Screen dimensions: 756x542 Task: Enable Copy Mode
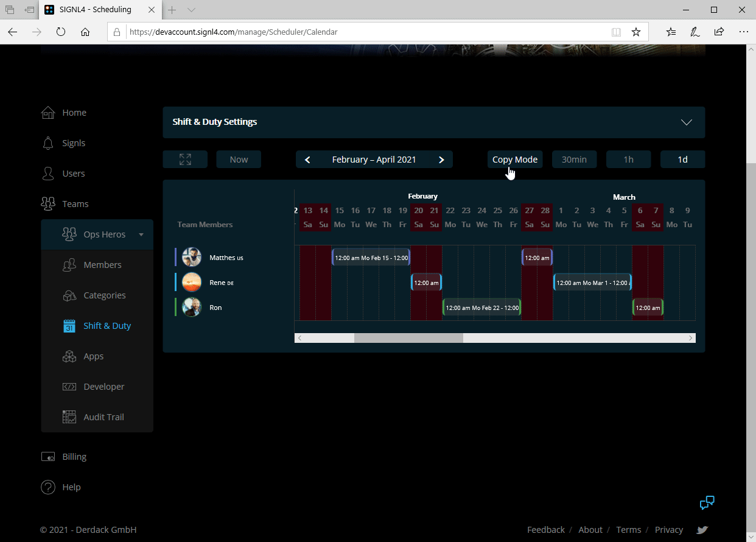tap(515, 160)
